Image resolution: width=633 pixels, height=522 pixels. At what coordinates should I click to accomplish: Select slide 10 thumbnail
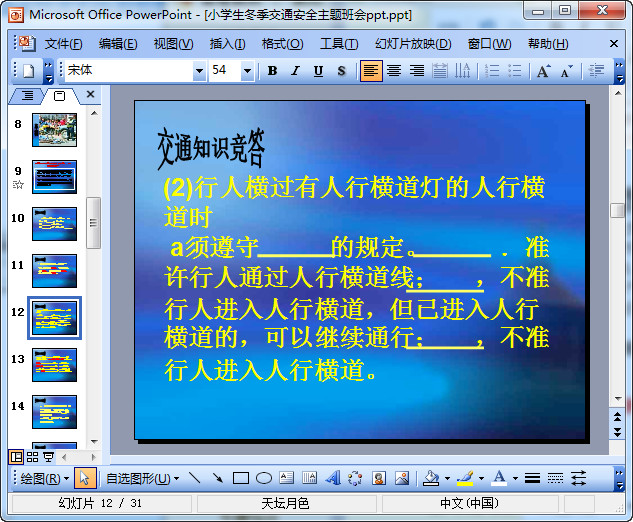(x=54, y=223)
